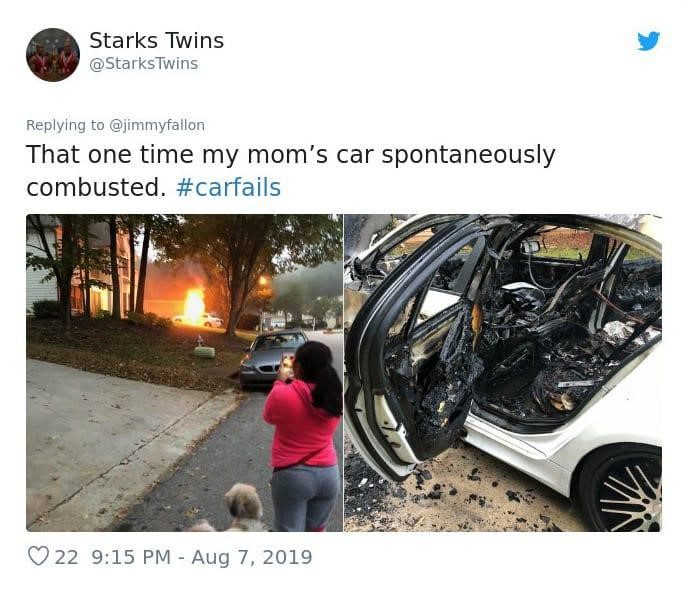Click the tweet text about mom's car
The height and width of the screenshot is (593, 687).
[x=290, y=171]
